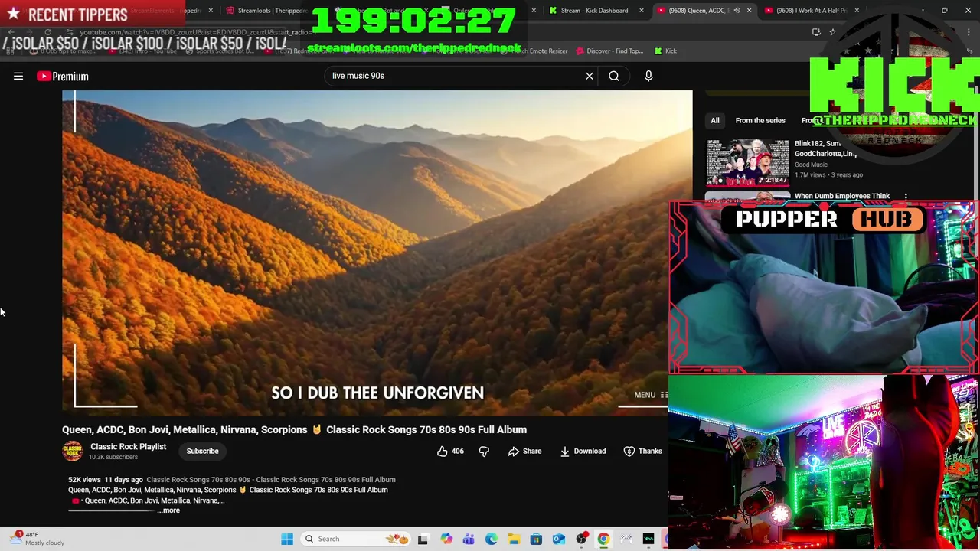Viewport: 980px width, 551px height.
Task: Bookmark this page with star icon
Action: coord(832,32)
